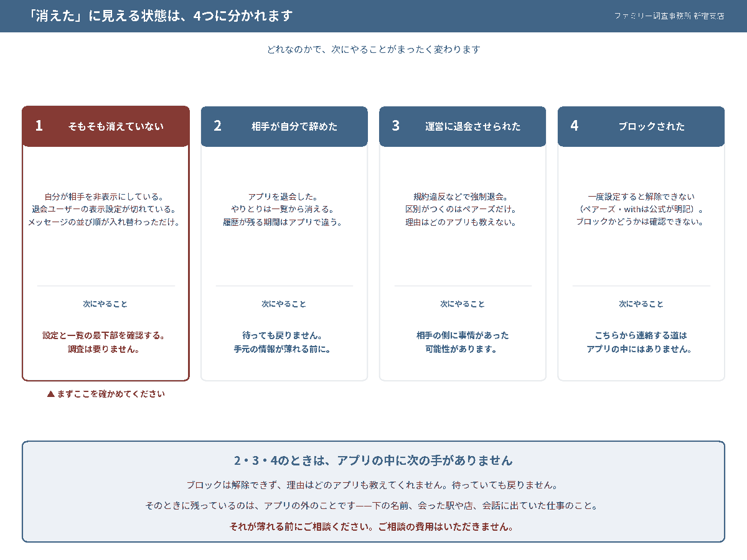Click text 自分が相手を非表示にしている。

click(x=104, y=197)
